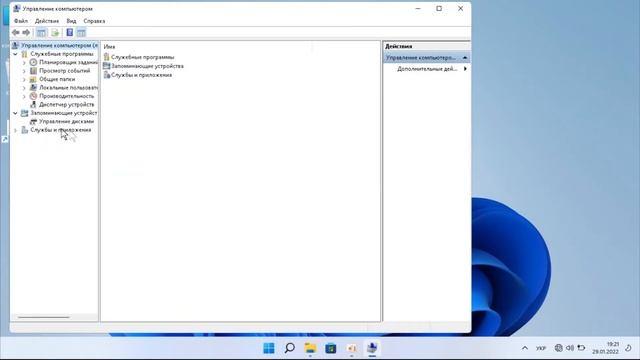Image resolution: width=640 pixels, height=360 pixels.
Task: Click Служебные программы text in center list
Action: pos(142,57)
